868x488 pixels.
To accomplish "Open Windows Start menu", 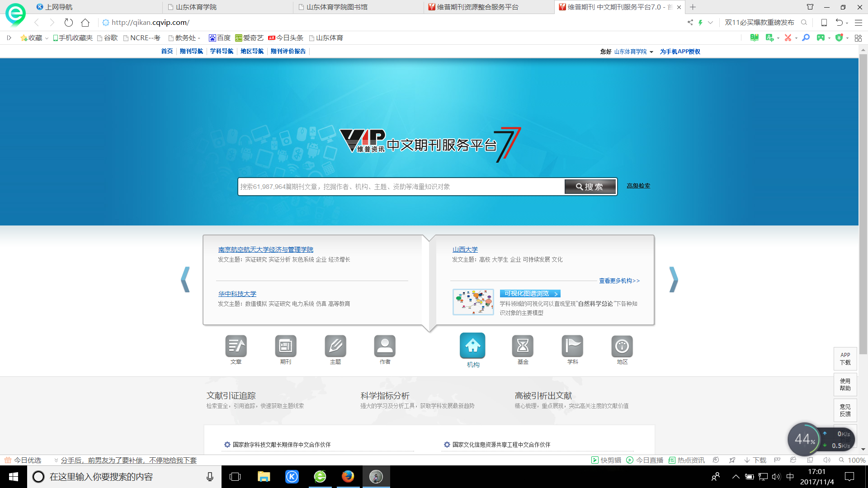I will point(14,477).
